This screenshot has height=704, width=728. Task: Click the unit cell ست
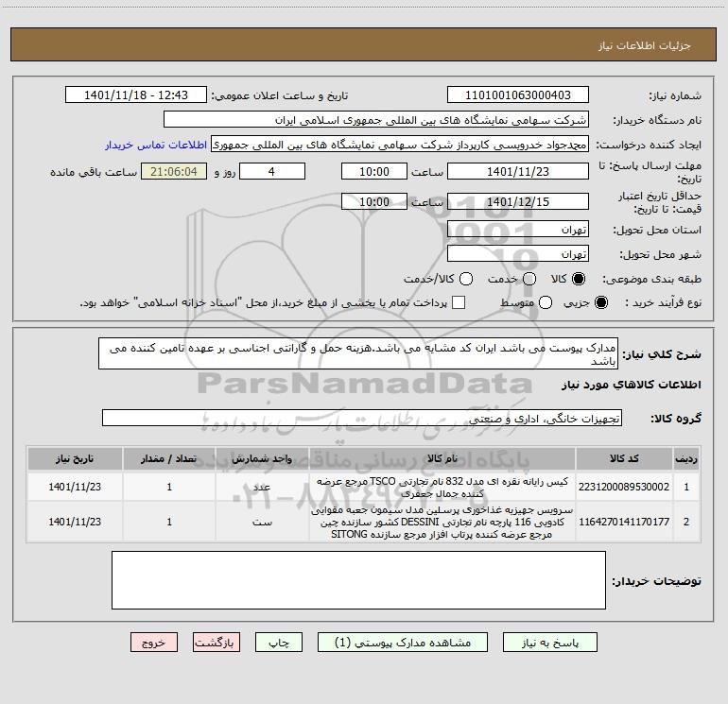pyautogui.click(x=262, y=522)
